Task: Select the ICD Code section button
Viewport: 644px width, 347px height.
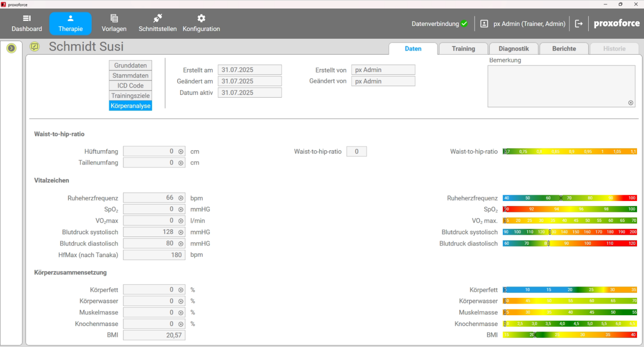Action: [130, 85]
